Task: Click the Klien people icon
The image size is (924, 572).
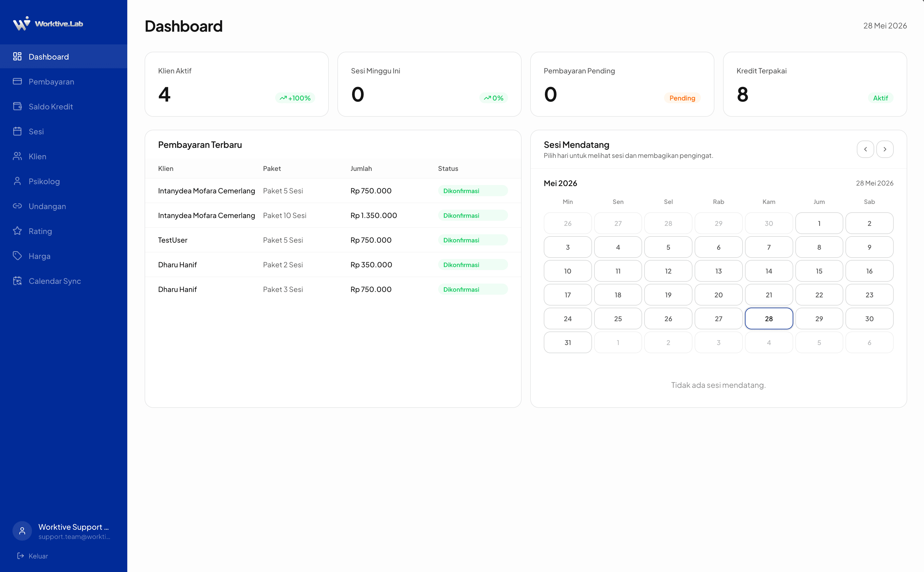Action: coord(17,156)
